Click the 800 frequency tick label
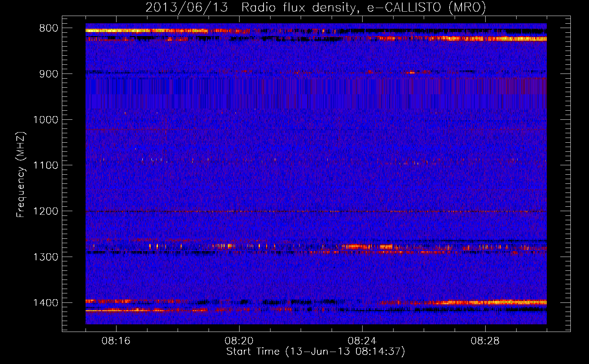Viewport: 589px width, 364px height. tap(49, 28)
